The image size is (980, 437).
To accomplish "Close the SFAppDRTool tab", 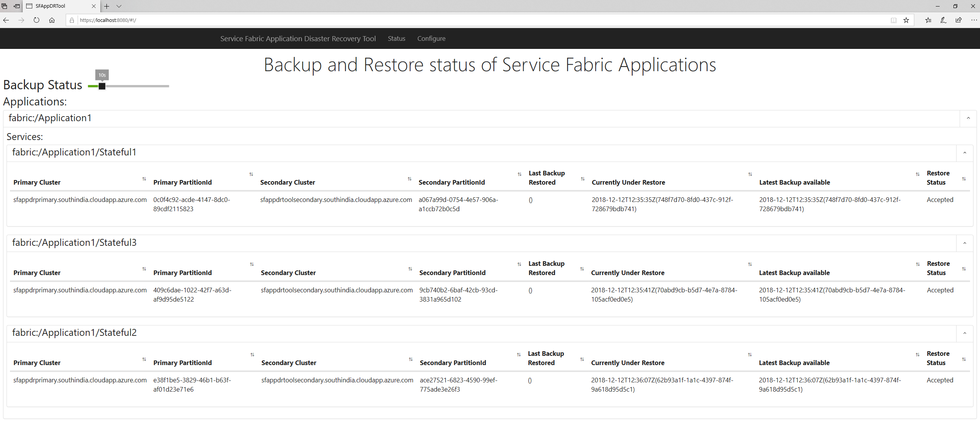I will (x=94, y=6).
